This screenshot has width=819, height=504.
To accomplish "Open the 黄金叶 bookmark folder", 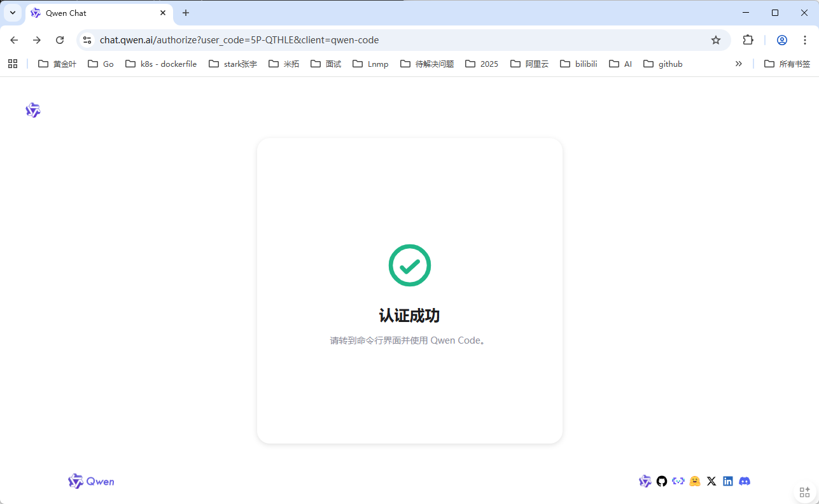I will pos(57,64).
